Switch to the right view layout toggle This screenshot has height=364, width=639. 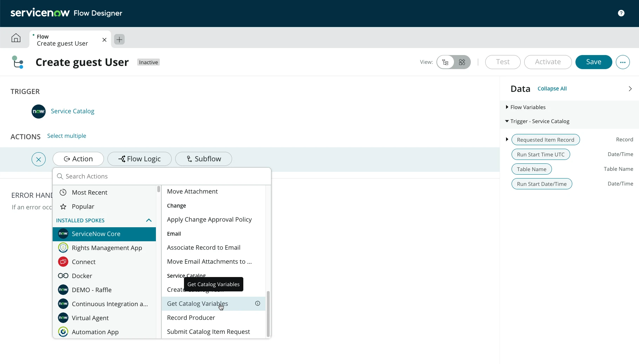pyautogui.click(x=462, y=62)
